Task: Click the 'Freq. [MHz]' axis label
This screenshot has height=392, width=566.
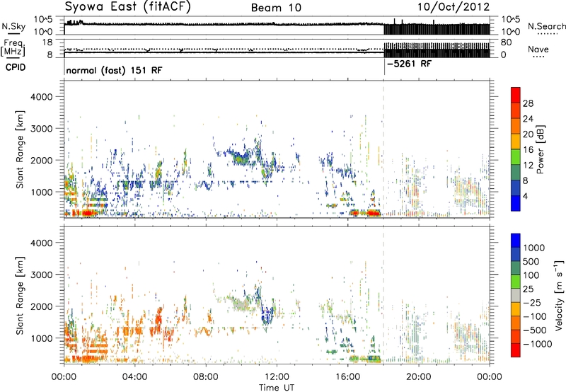Action: [13, 47]
